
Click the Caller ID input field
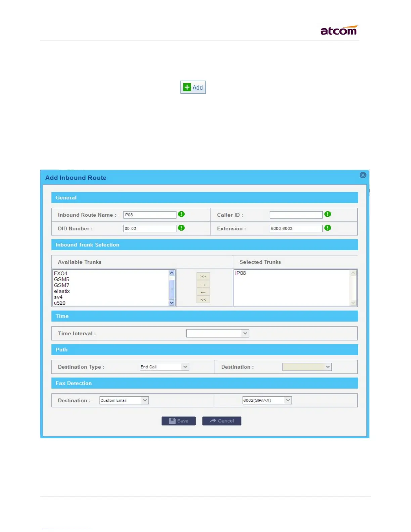point(296,215)
